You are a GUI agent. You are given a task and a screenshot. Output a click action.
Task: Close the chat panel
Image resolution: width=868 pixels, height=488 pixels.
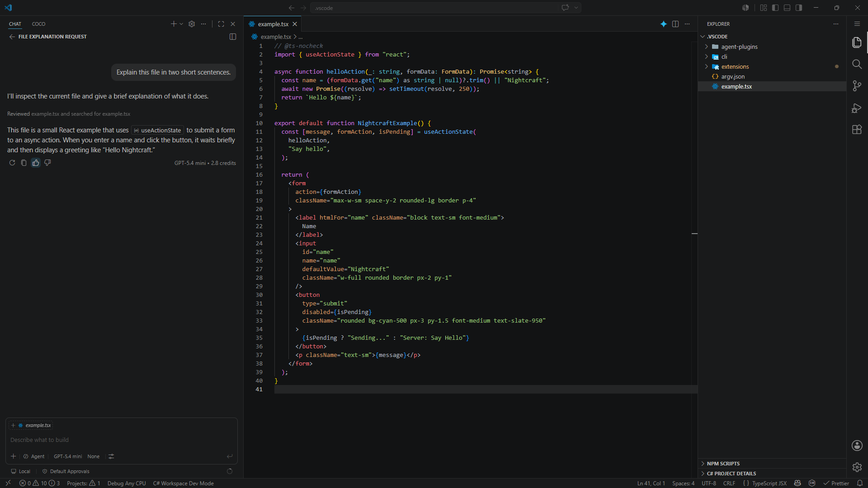(233, 24)
